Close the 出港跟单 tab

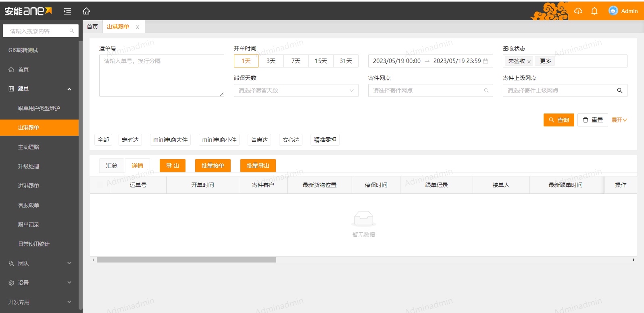(138, 27)
